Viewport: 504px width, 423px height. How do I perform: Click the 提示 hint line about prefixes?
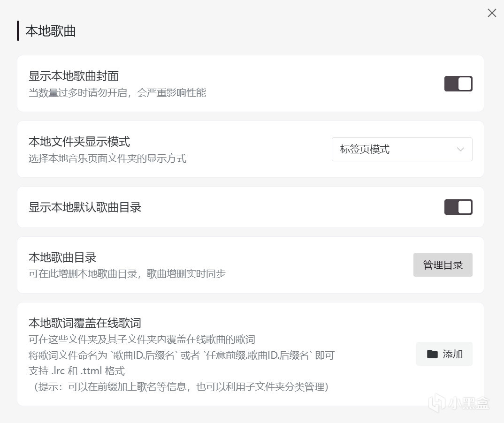(x=180, y=387)
